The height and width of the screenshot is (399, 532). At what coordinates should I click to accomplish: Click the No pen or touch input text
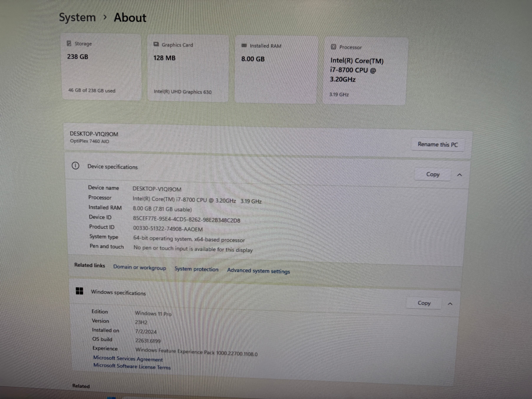[193, 249]
